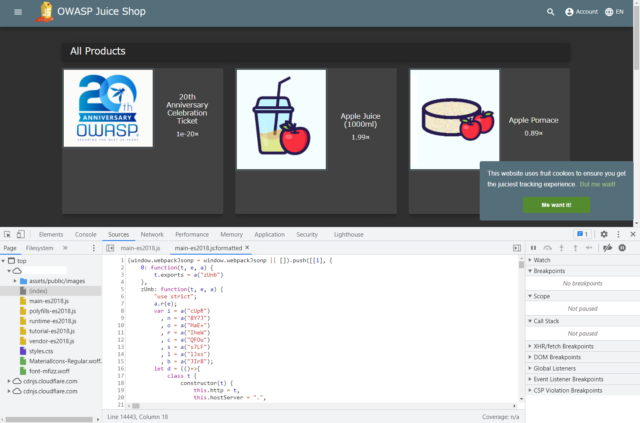Viewport: 640px width, 423px height.
Task: Pause script execution
Action: pyautogui.click(x=533, y=248)
